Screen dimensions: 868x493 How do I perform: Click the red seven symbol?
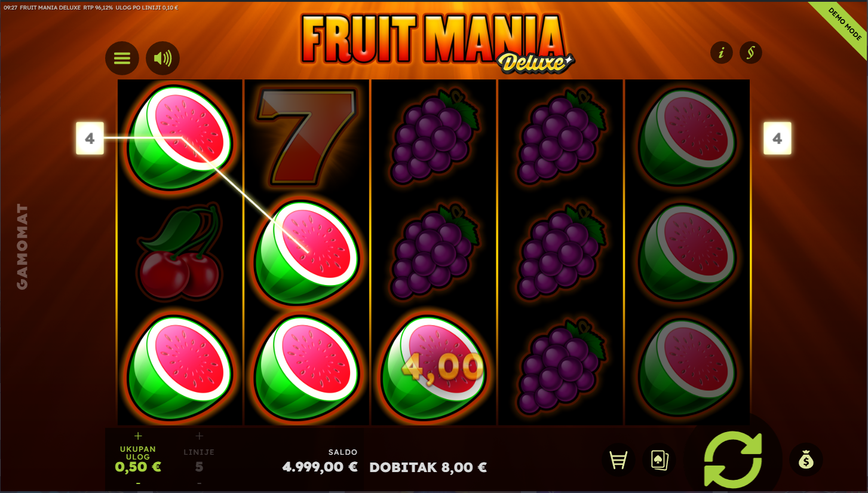click(x=306, y=137)
